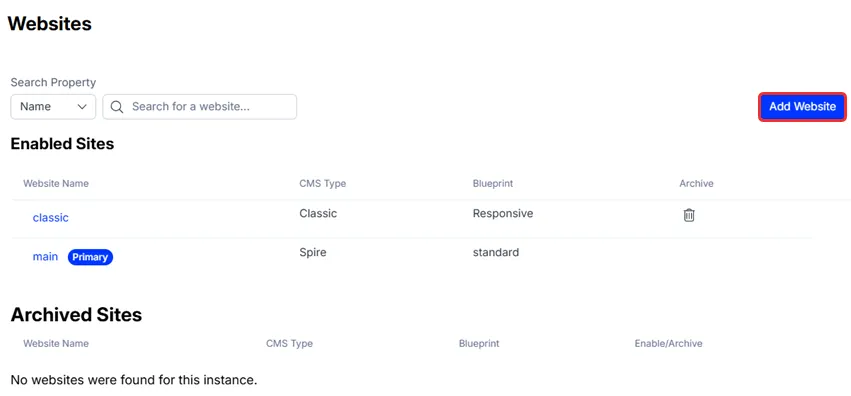
Task: Click Website Name header under Archived Sites
Action: [x=56, y=343]
